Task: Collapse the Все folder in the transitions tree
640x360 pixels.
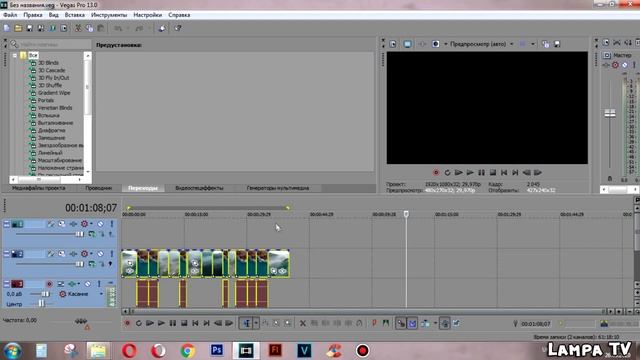Action: click(15, 55)
